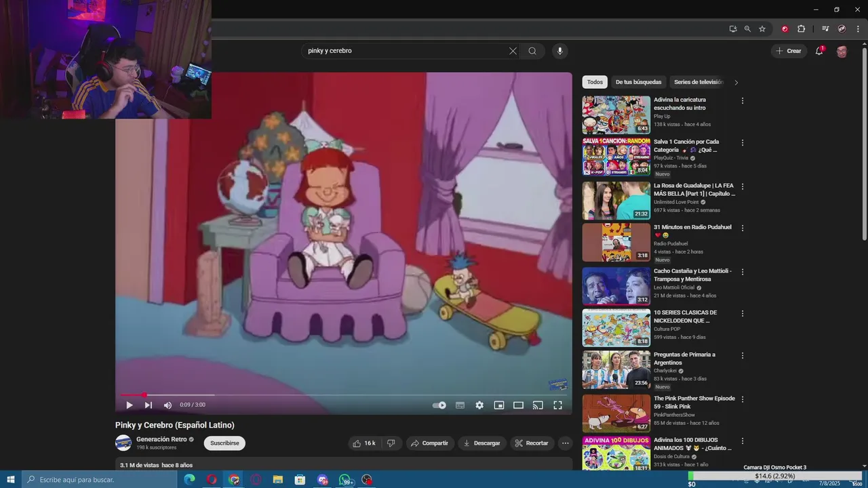Open options for '31 Minutos' video
Screen dimensions: 868x488
(x=743, y=228)
